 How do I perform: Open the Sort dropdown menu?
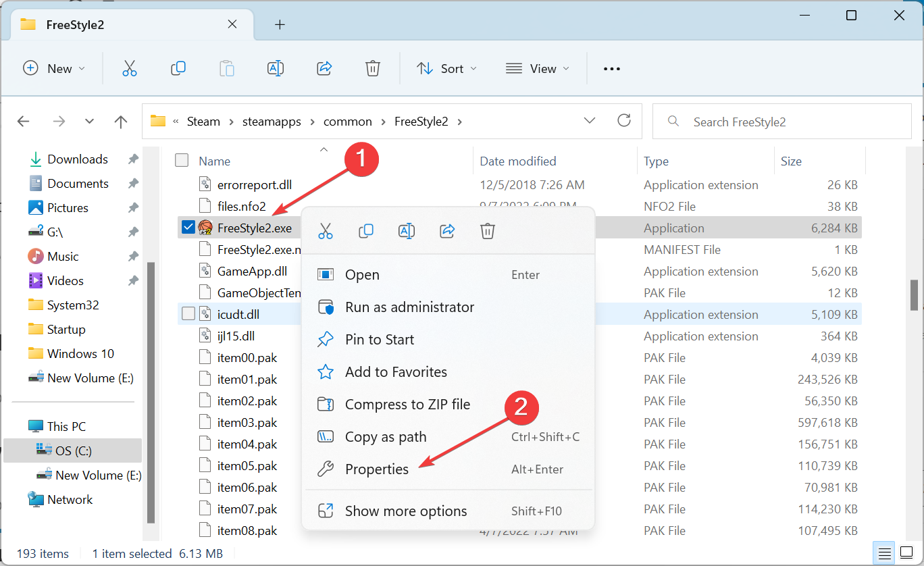[446, 68]
